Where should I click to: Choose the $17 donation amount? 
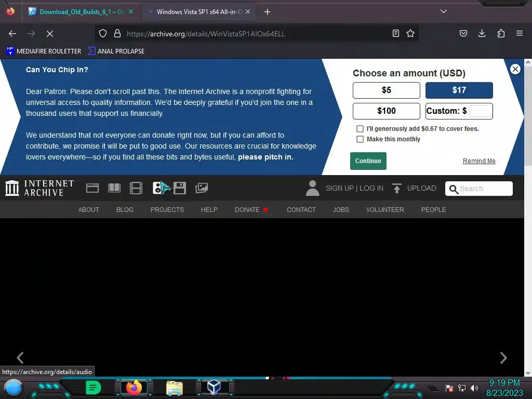coord(459,90)
